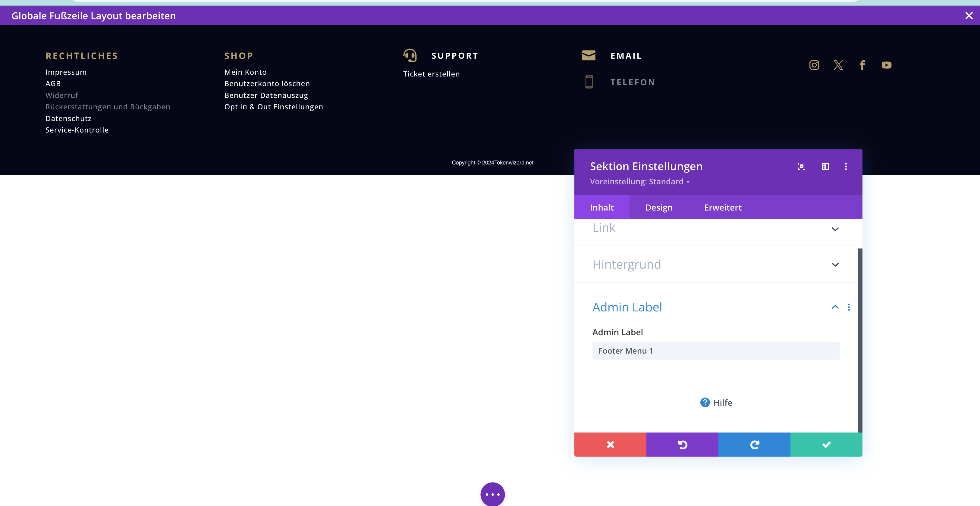The height and width of the screenshot is (506, 980).
Task: Open the Datenschutz footer link
Action: click(68, 118)
